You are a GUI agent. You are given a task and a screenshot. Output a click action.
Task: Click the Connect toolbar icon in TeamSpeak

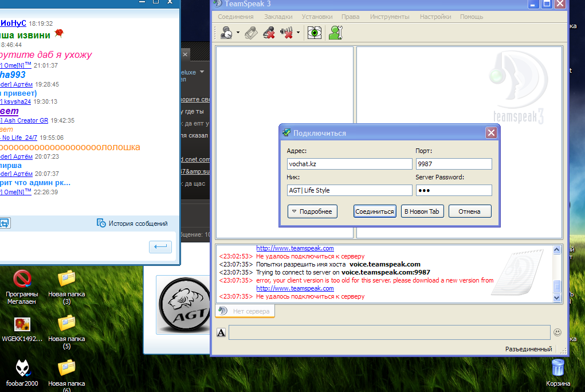[226, 33]
